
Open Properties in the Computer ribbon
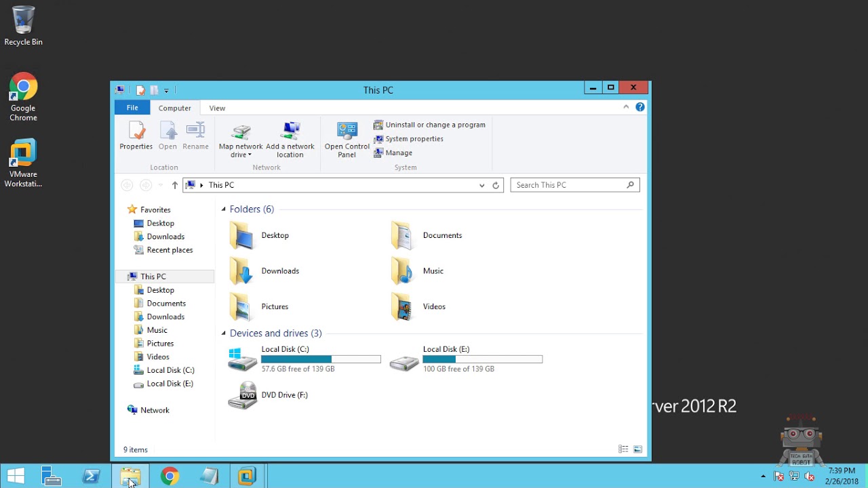136,136
